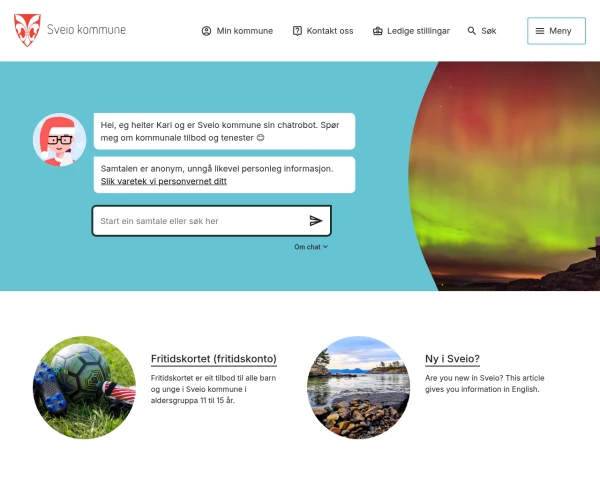Image resolution: width=600 pixels, height=480 pixels.
Task: Click the Kontakt oss question mark icon
Action: 297,31
